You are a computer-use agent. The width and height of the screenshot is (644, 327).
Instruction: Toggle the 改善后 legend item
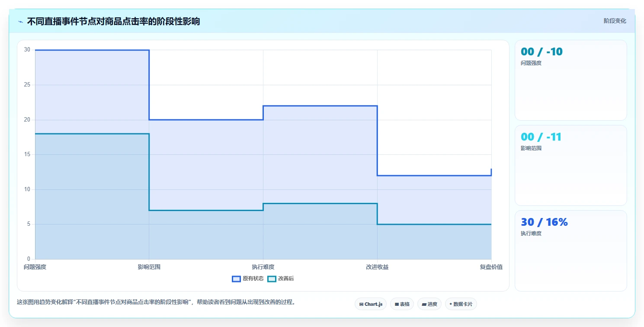pyautogui.click(x=281, y=279)
